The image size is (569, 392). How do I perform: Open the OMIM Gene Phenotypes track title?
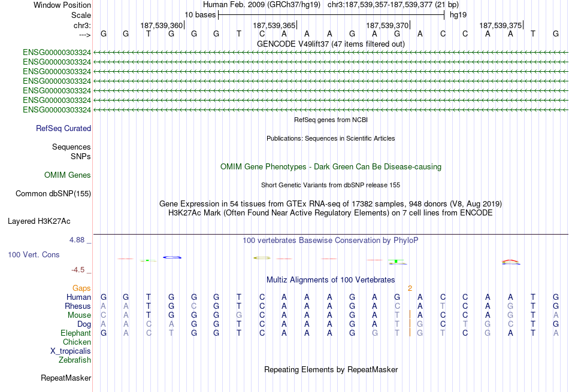(331, 167)
